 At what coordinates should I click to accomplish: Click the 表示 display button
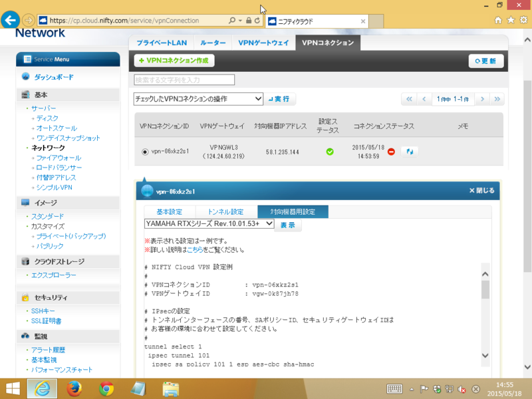(x=288, y=225)
